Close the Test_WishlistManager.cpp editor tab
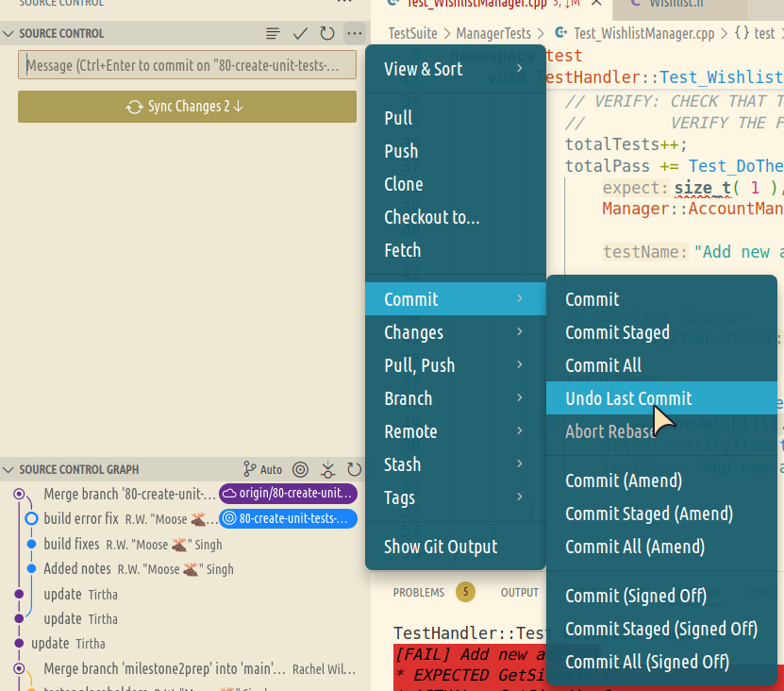 coord(596,3)
